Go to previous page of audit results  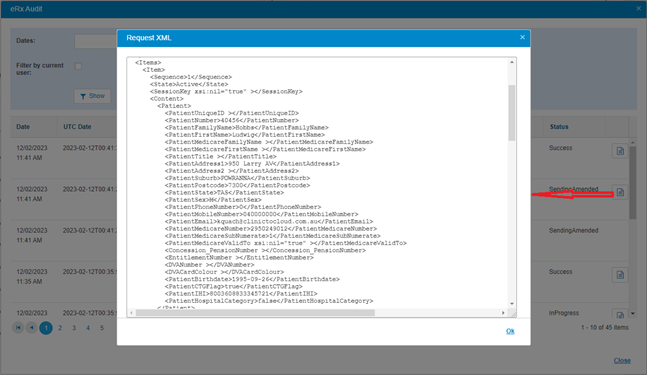coord(31,328)
